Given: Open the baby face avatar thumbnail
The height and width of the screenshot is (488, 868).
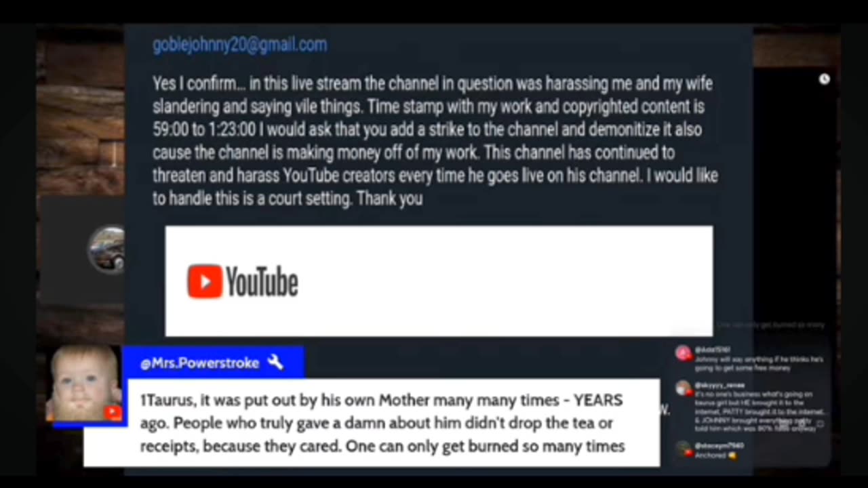Looking at the screenshot, I should coord(84,384).
